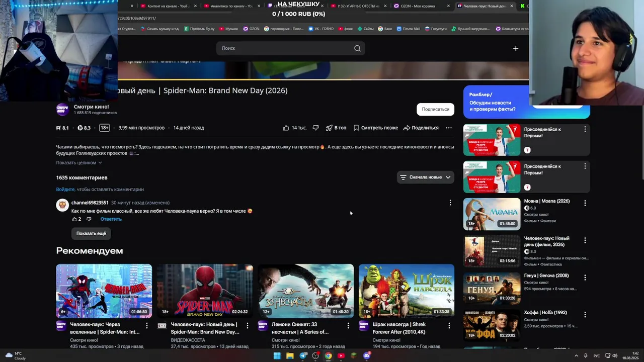Load more comments with Показать ещё

pos(91,233)
